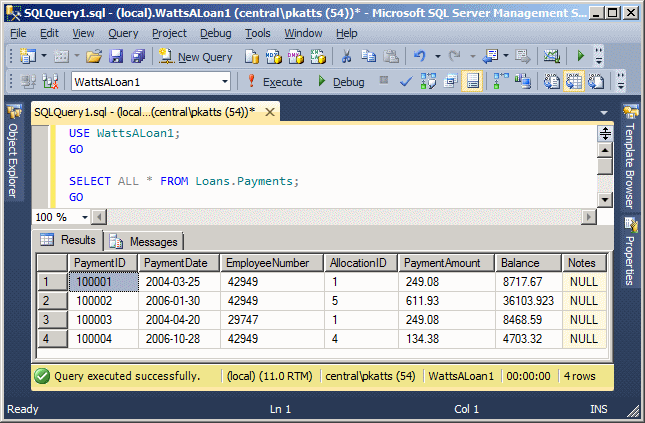
Task: Open the File menu
Action: pyautogui.click(x=18, y=33)
